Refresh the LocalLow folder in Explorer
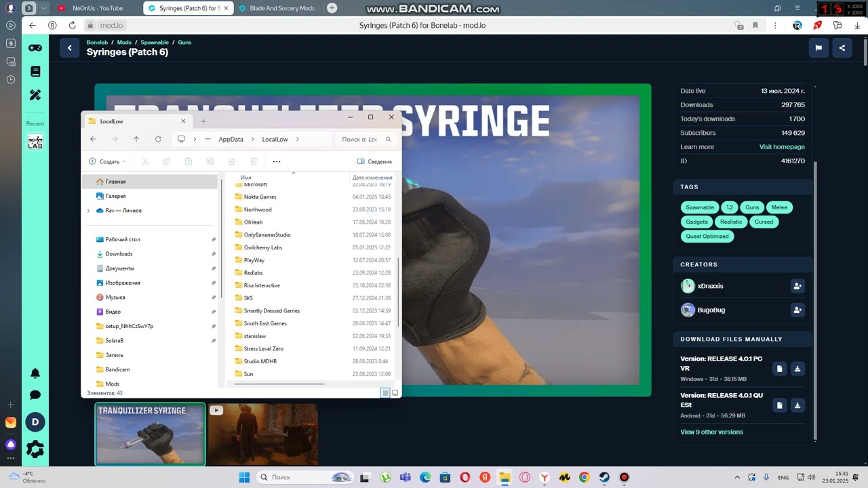Image resolution: width=868 pixels, height=488 pixels. pyautogui.click(x=158, y=139)
